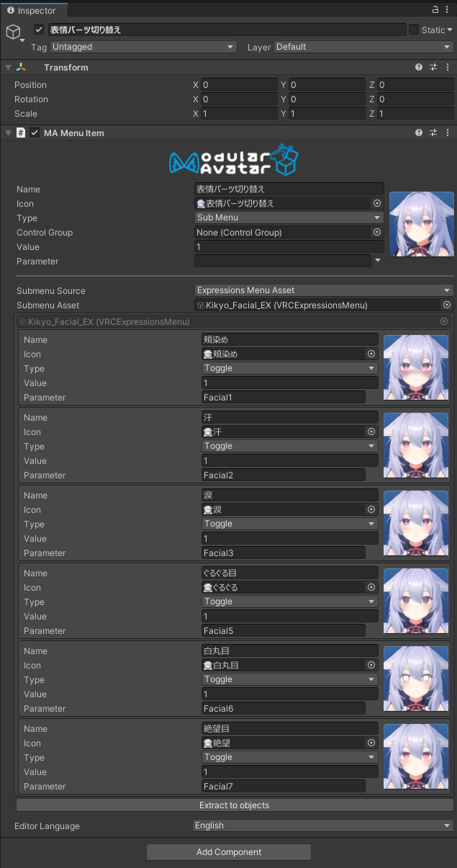
Task: Open Editor Language dropdown
Action: [x=323, y=826]
